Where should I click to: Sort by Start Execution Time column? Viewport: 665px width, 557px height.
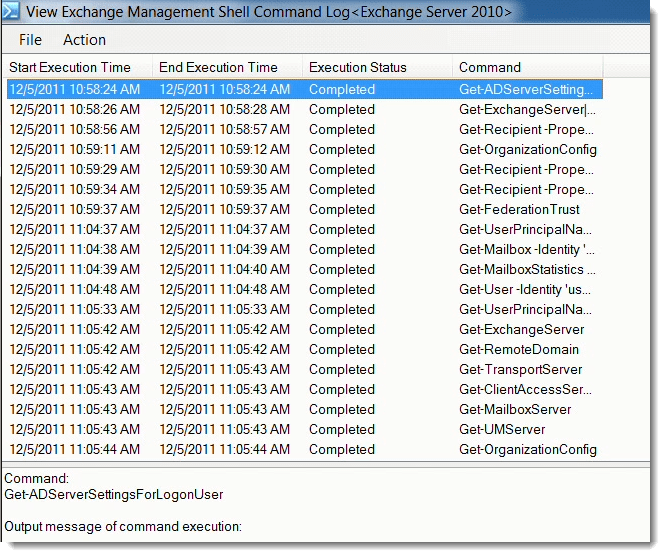pyautogui.click(x=70, y=67)
